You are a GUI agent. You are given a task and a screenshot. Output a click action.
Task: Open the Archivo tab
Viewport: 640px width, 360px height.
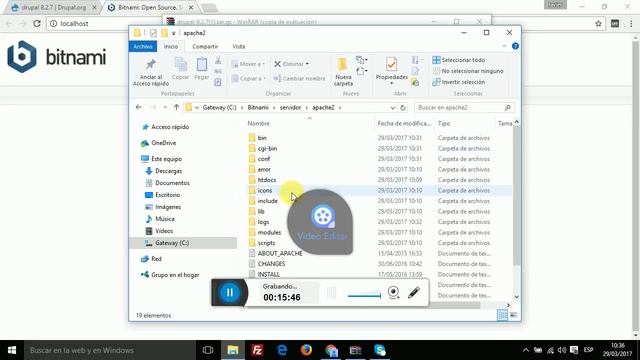click(143, 47)
